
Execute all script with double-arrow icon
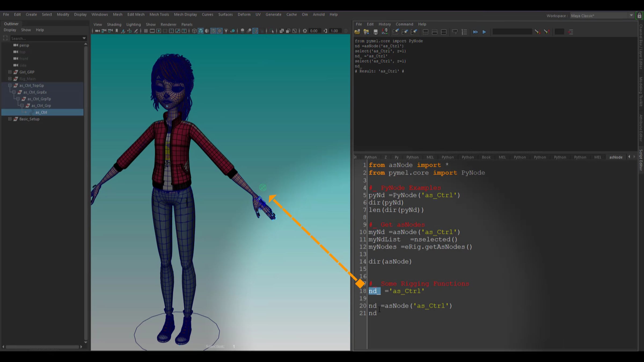pos(475,32)
